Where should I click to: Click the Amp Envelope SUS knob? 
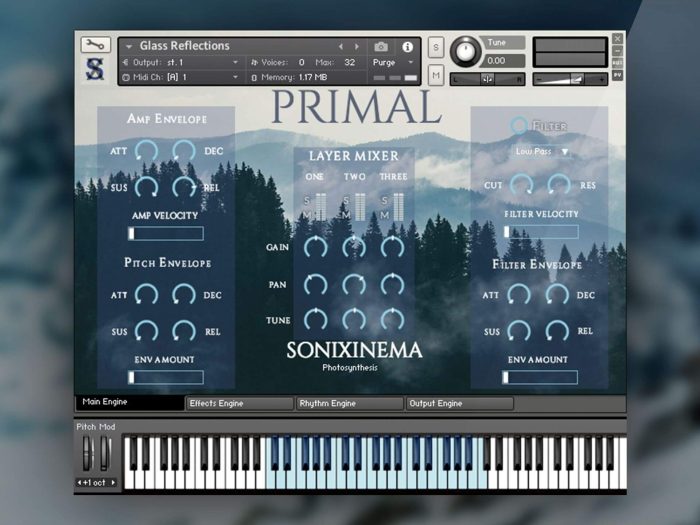point(146,187)
